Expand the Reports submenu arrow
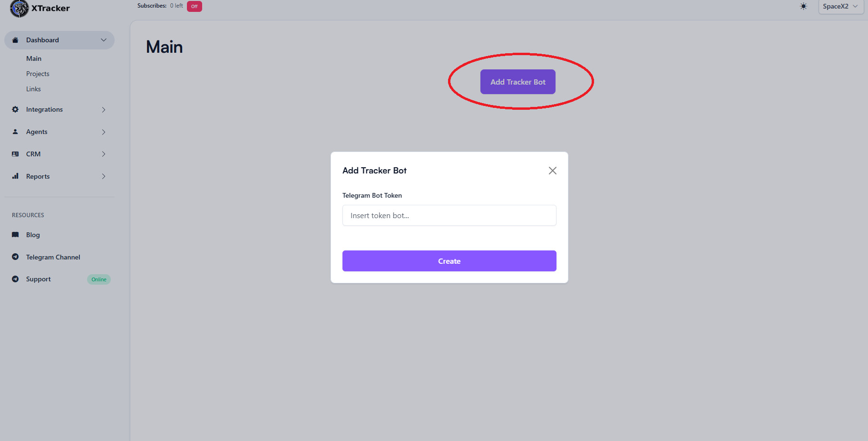Viewport: 868px width, 441px height. 104,176
